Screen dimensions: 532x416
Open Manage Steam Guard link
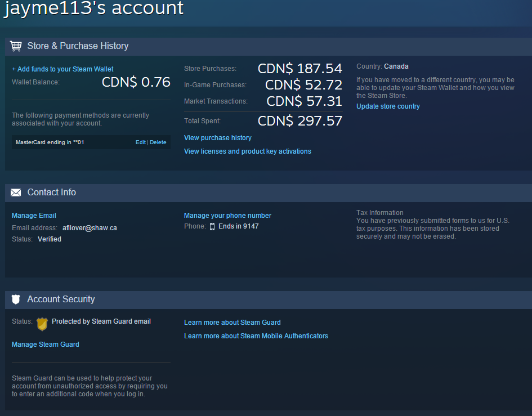tap(46, 345)
